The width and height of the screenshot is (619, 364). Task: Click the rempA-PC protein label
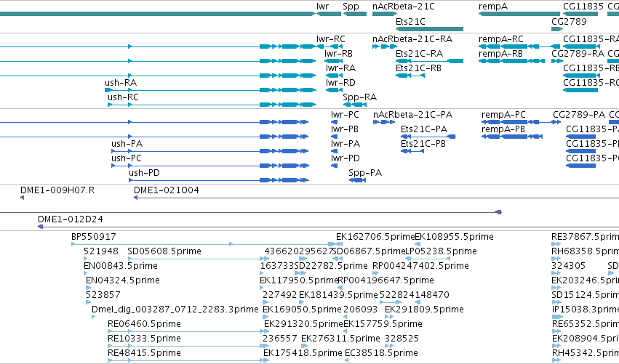pyautogui.click(x=504, y=115)
